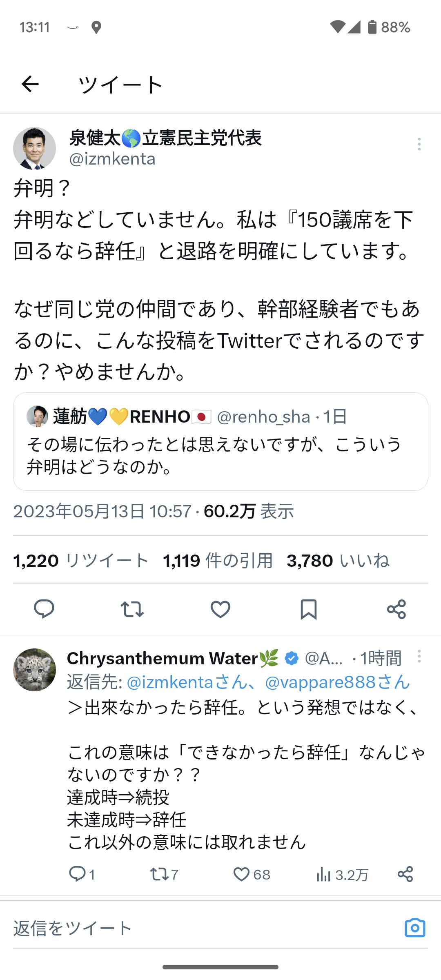Retweet the Chrysanthemum Water reply with 7 retweets
Image resolution: width=441 pixels, height=980 pixels.
click(159, 874)
